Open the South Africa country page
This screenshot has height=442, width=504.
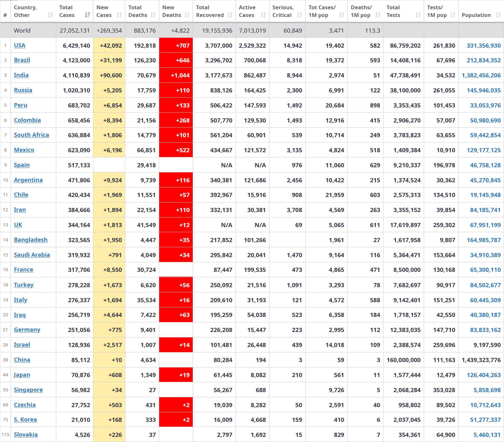(x=31, y=135)
